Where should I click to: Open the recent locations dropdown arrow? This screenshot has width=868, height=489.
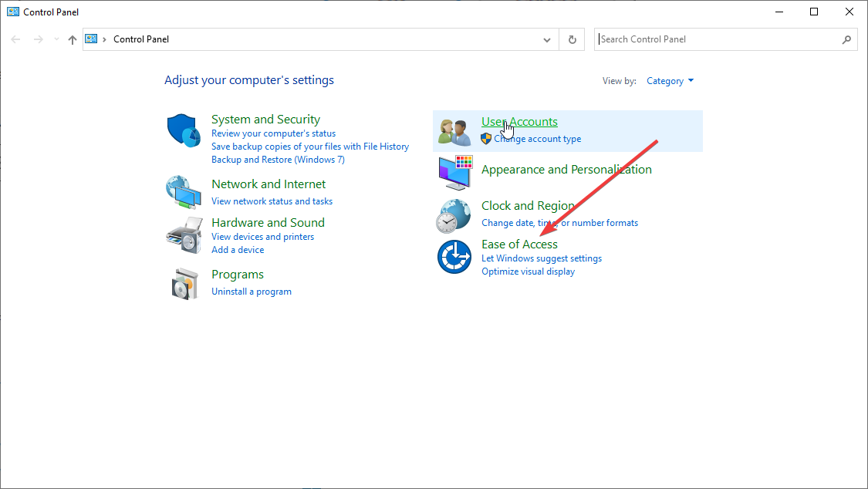(x=56, y=39)
